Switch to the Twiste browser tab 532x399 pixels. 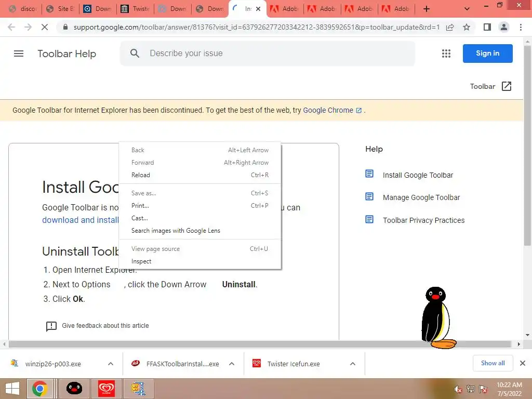(x=135, y=9)
